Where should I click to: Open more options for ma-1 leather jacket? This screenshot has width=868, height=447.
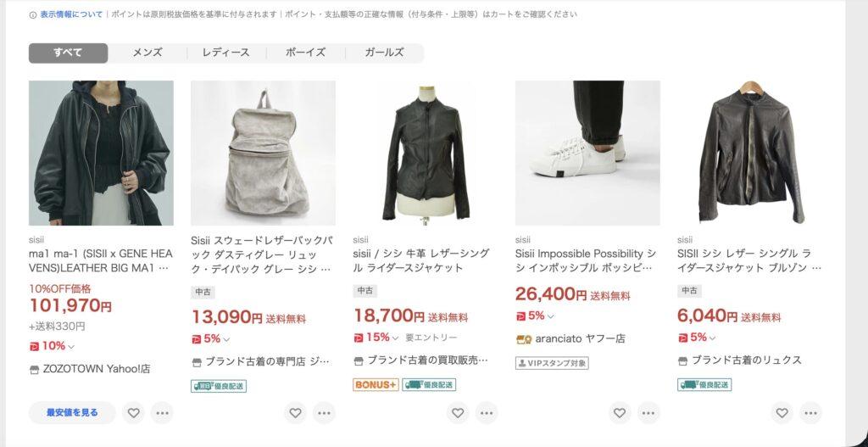pyautogui.click(x=162, y=413)
